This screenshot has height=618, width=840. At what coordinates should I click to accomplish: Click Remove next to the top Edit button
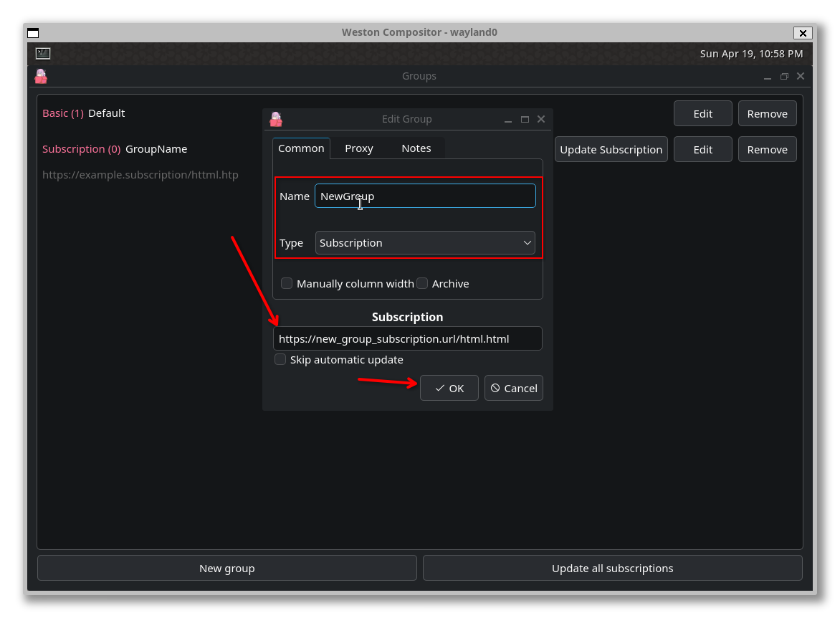pos(767,113)
